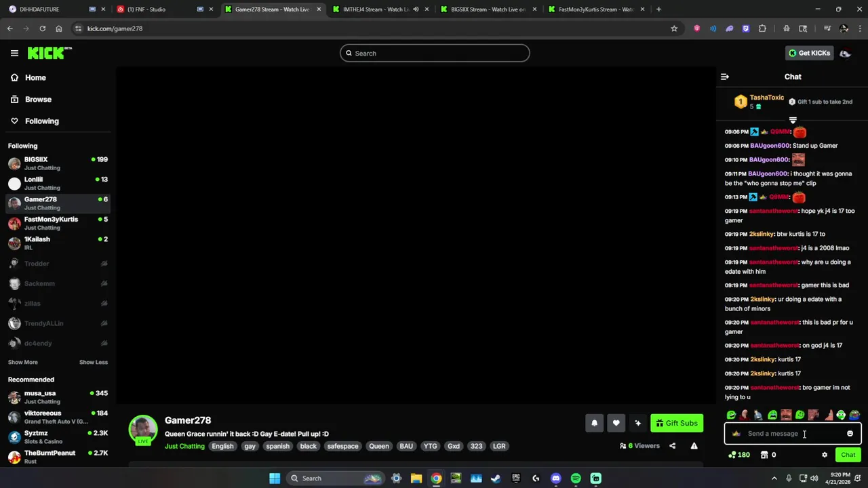868x488 pixels.
Task: Open Syztmz recommended channel
Action: (58, 436)
